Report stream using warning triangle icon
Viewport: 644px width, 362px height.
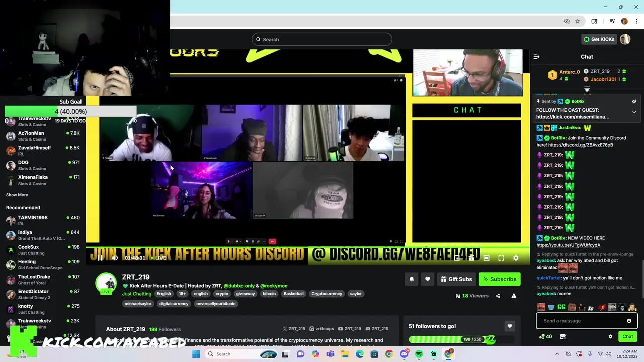pyautogui.click(x=514, y=296)
